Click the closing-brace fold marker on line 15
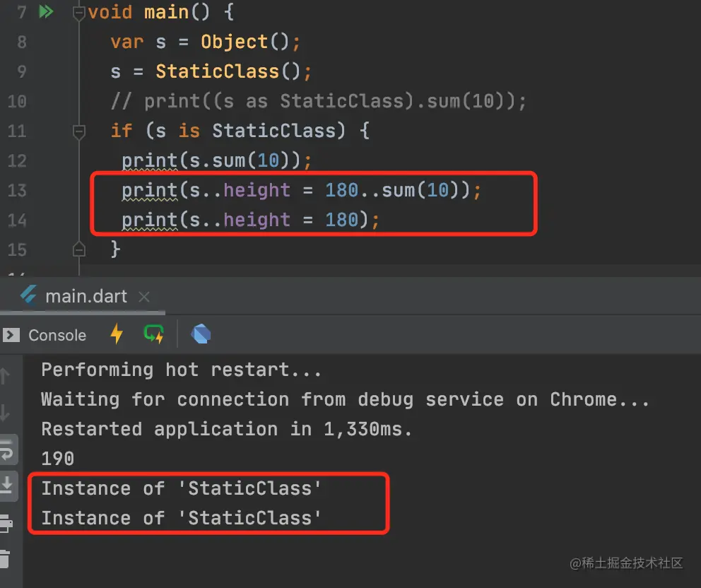Viewport: 701px width, 588px height. click(x=78, y=249)
